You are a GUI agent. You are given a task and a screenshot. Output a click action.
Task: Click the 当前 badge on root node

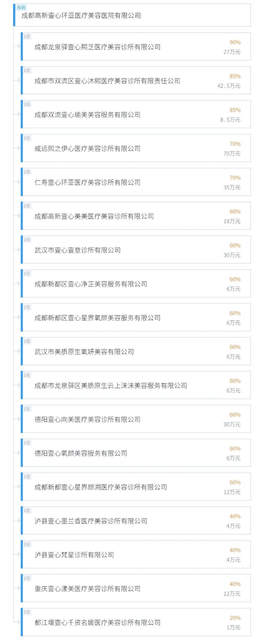21,7
